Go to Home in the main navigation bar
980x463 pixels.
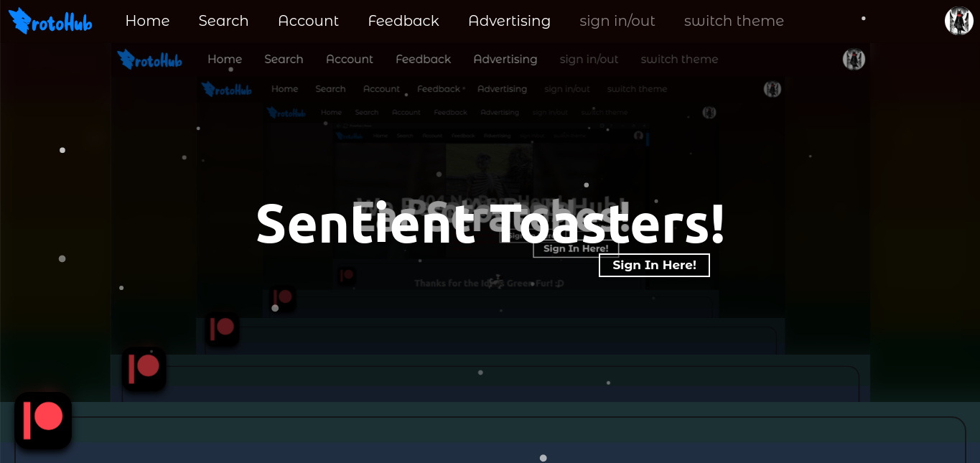pyautogui.click(x=147, y=21)
